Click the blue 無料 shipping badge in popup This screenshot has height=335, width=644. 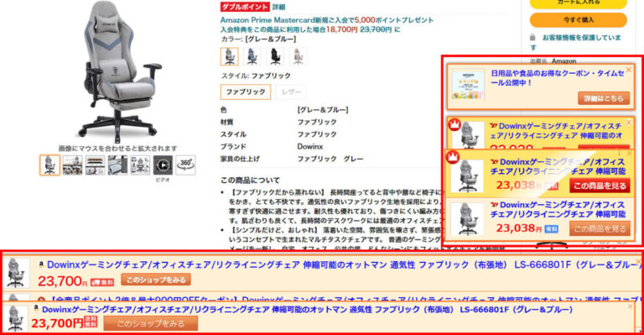551,229
